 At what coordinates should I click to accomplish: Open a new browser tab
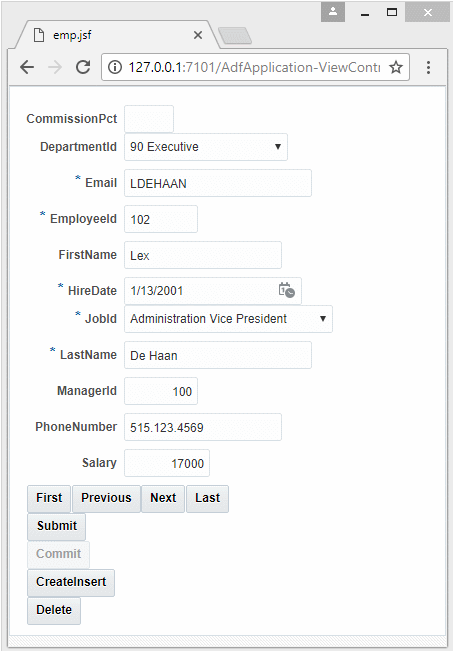point(235,36)
